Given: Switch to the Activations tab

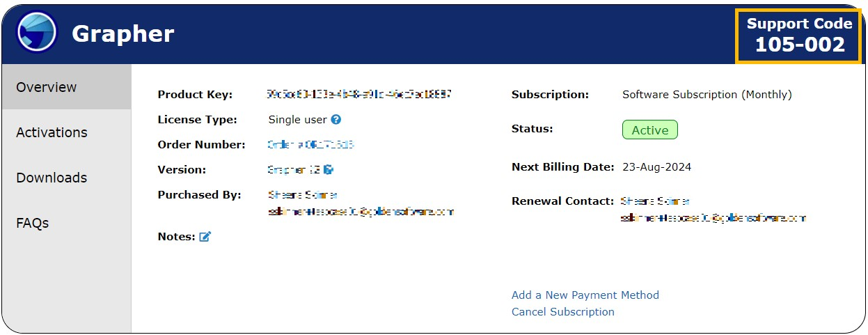Looking at the screenshot, I should [x=52, y=132].
